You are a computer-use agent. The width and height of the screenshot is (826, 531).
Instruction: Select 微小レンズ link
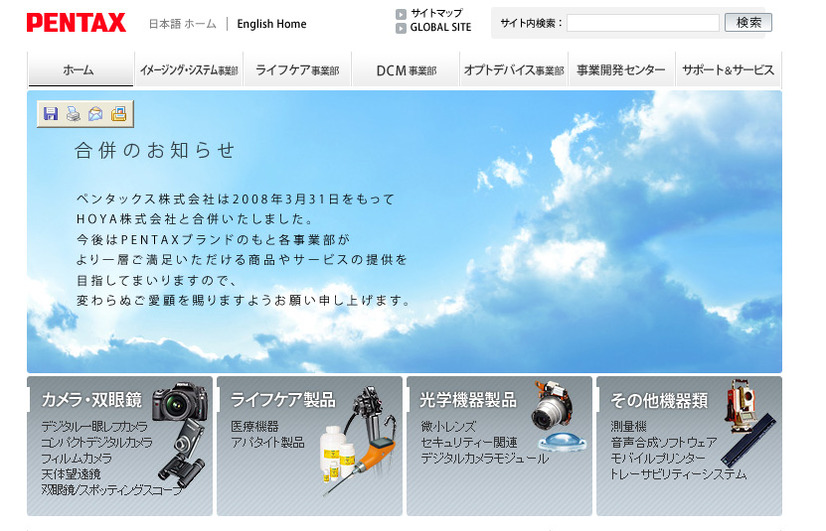pyautogui.click(x=448, y=426)
